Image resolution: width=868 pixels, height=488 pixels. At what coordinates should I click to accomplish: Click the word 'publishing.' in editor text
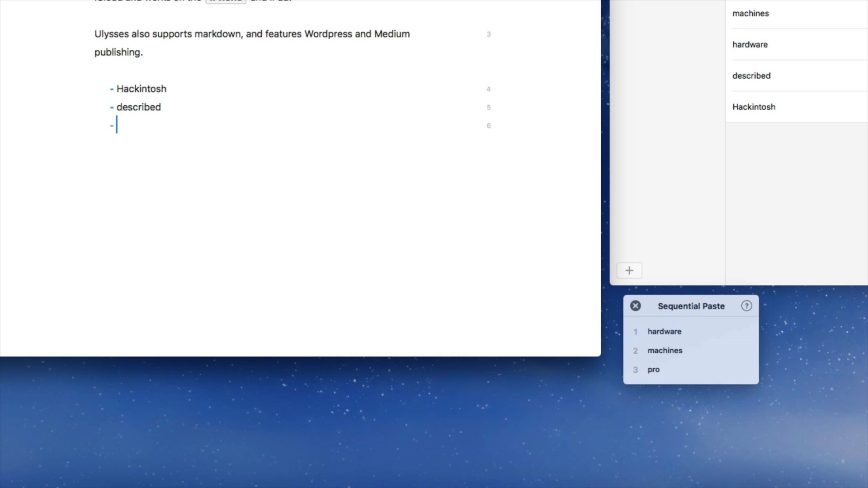(118, 52)
